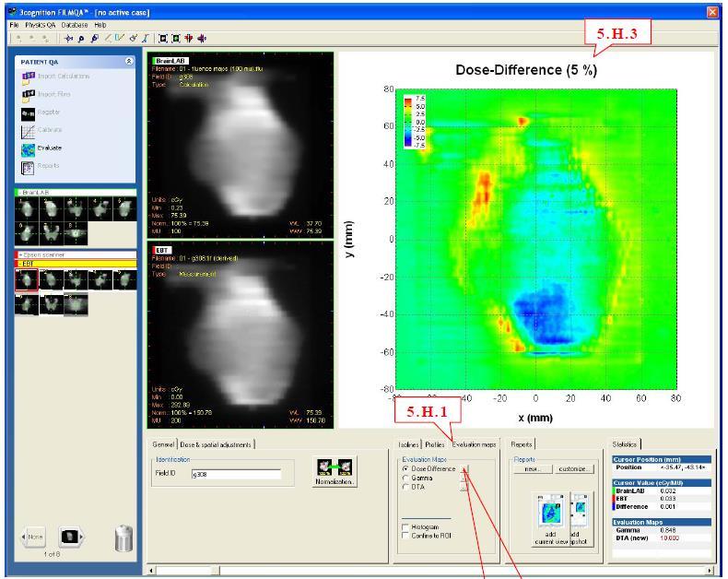
Task: Click the pencil line tool in toolbar
Action: pyautogui.click(x=108, y=38)
